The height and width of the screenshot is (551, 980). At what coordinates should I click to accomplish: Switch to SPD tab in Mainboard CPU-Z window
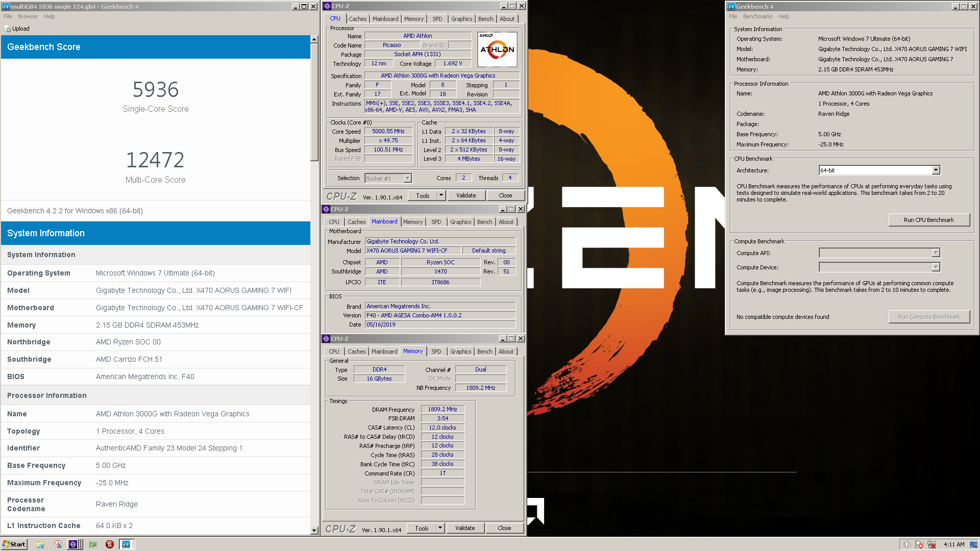click(436, 222)
